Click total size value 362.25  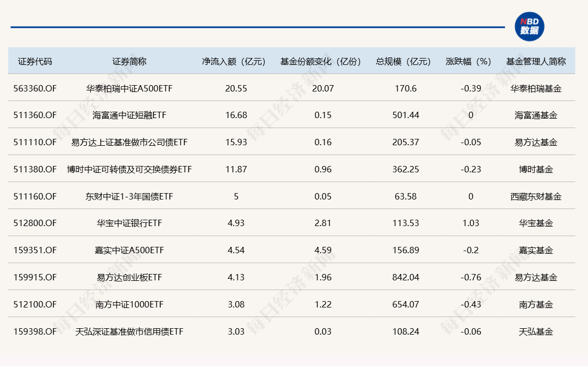tap(406, 169)
